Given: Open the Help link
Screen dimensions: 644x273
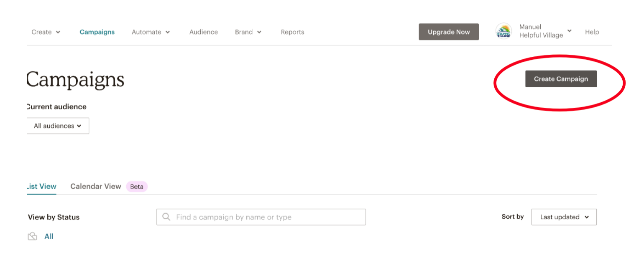Looking at the screenshot, I should (592, 32).
